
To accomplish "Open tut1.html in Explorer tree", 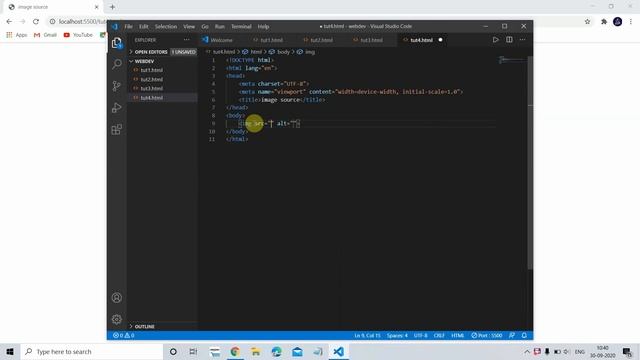I will tap(151, 70).
